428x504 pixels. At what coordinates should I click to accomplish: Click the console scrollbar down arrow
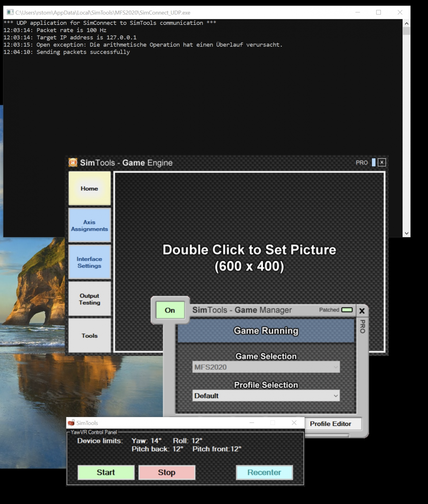(x=407, y=233)
